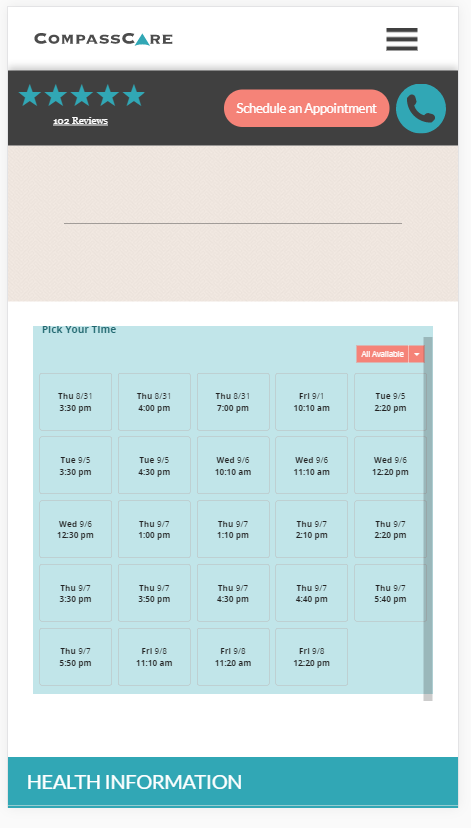Click the five-star rating icons
Image resolution: width=471 pixels, height=828 pixels.
pyautogui.click(x=81, y=96)
